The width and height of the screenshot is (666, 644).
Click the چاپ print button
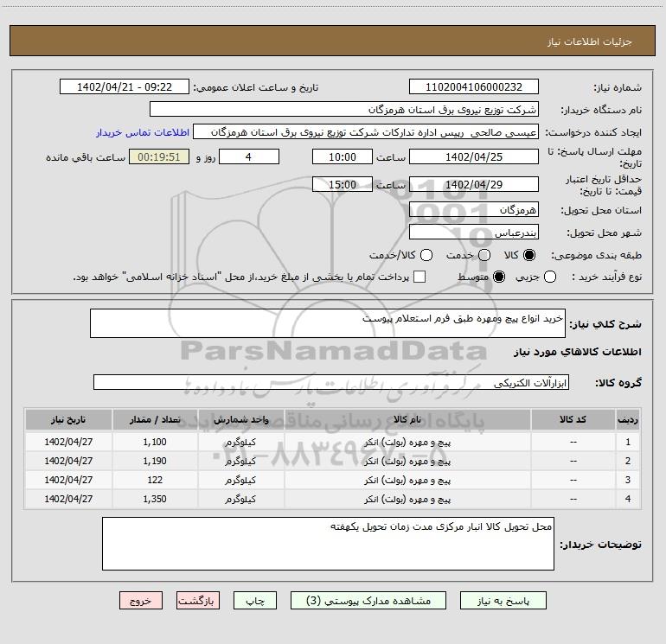pyautogui.click(x=255, y=601)
